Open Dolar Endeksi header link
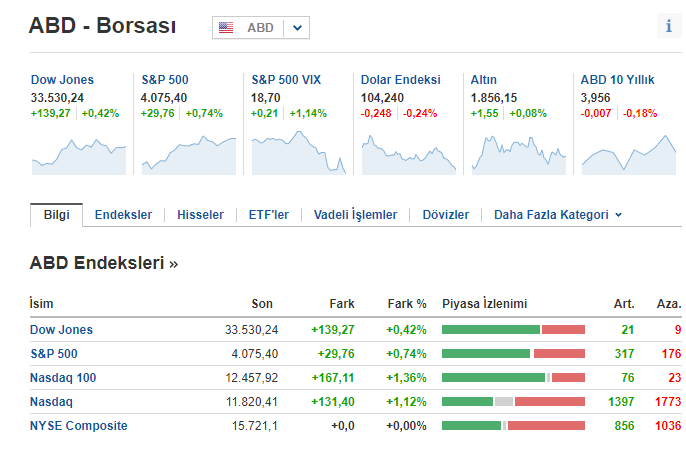This screenshot has height=458, width=686. pos(400,80)
